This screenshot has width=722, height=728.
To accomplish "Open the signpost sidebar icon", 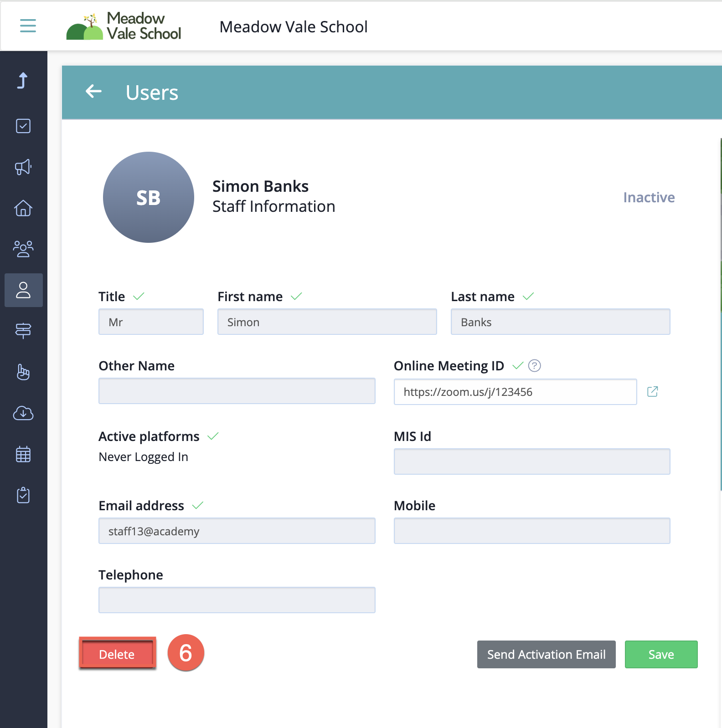I will tap(23, 331).
